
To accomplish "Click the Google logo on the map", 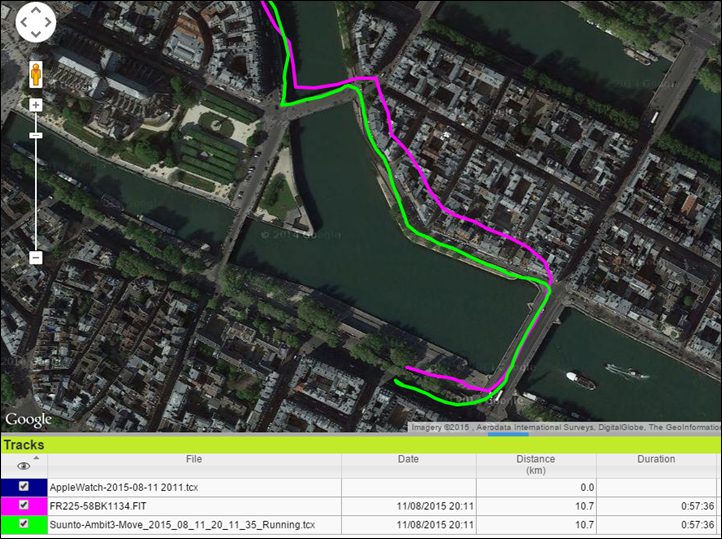I will click(28, 419).
